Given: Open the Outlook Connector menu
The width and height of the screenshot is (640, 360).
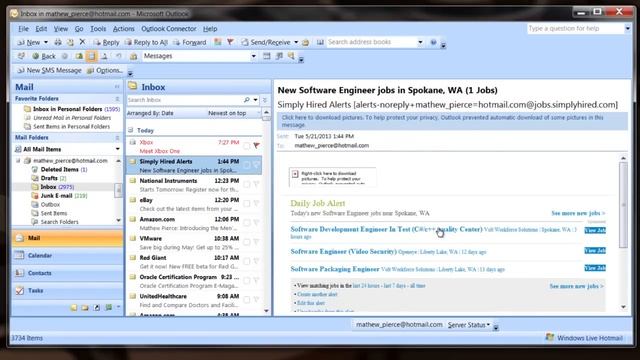Looking at the screenshot, I should click(x=169, y=29).
